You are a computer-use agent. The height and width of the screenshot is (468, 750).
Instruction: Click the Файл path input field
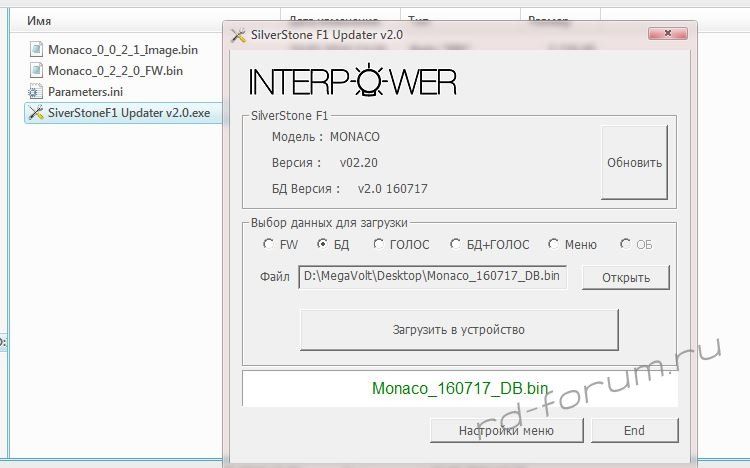click(432, 276)
